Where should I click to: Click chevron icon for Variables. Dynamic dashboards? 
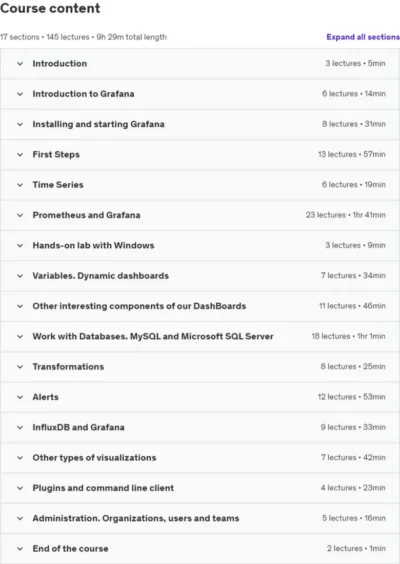coord(20,276)
